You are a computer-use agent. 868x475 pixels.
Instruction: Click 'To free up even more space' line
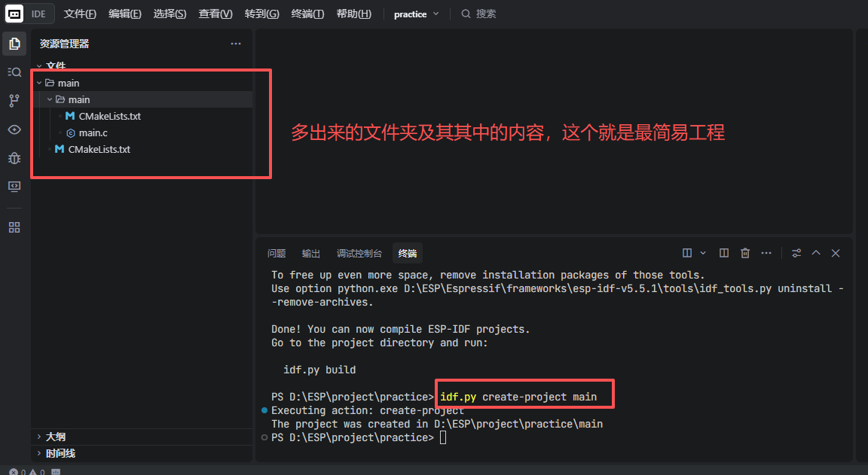tap(487, 275)
